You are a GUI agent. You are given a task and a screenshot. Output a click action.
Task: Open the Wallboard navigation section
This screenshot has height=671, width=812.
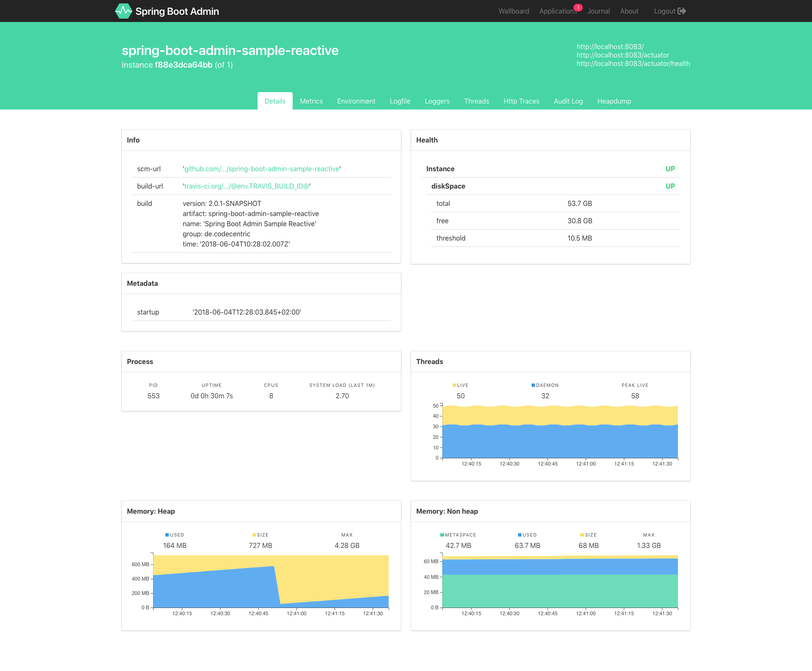click(x=514, y=11)
